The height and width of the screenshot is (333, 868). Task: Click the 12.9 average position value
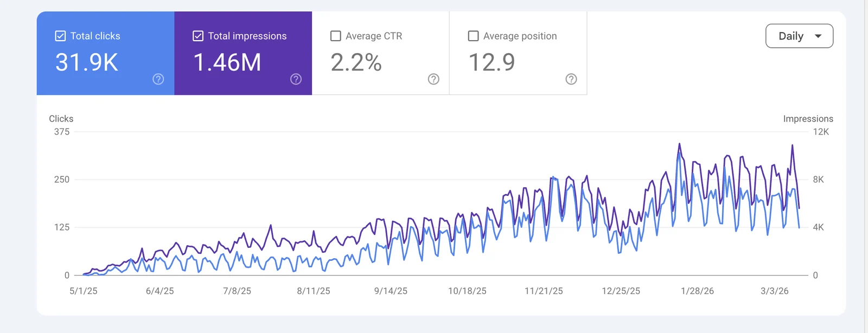click(492, 62)
